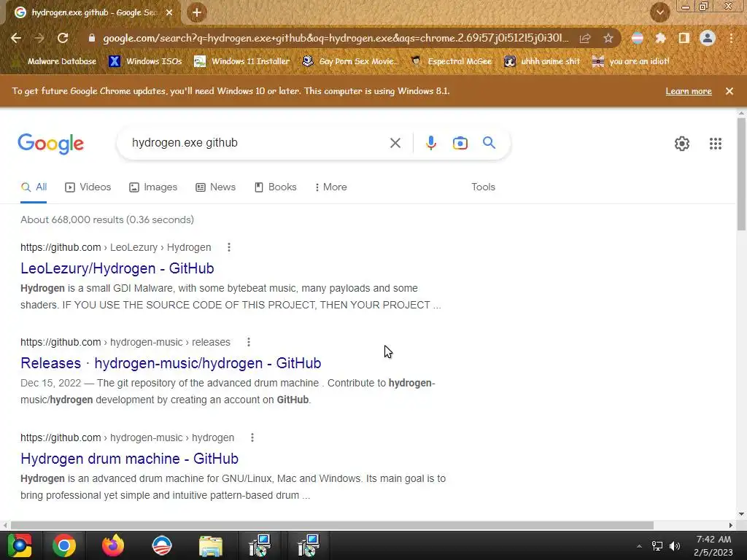Switch to the News tab
This screenshot has height=560, width=747.
(216, 187)
